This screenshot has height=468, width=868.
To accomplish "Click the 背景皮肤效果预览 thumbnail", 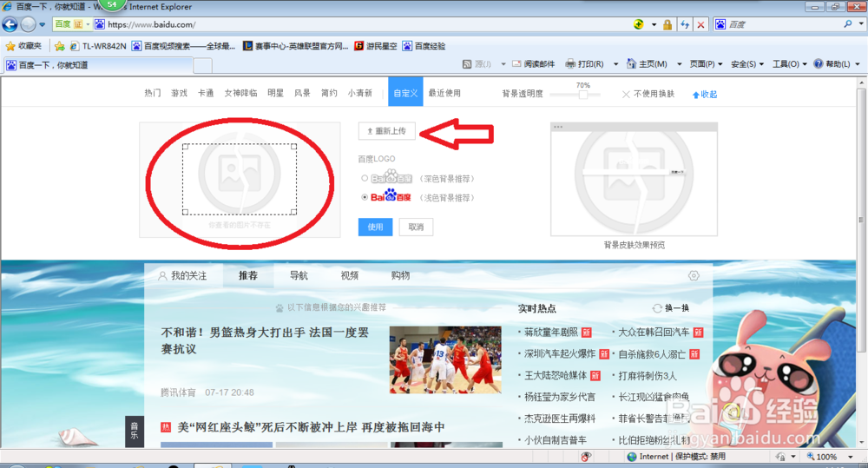I will click(635, 180).
